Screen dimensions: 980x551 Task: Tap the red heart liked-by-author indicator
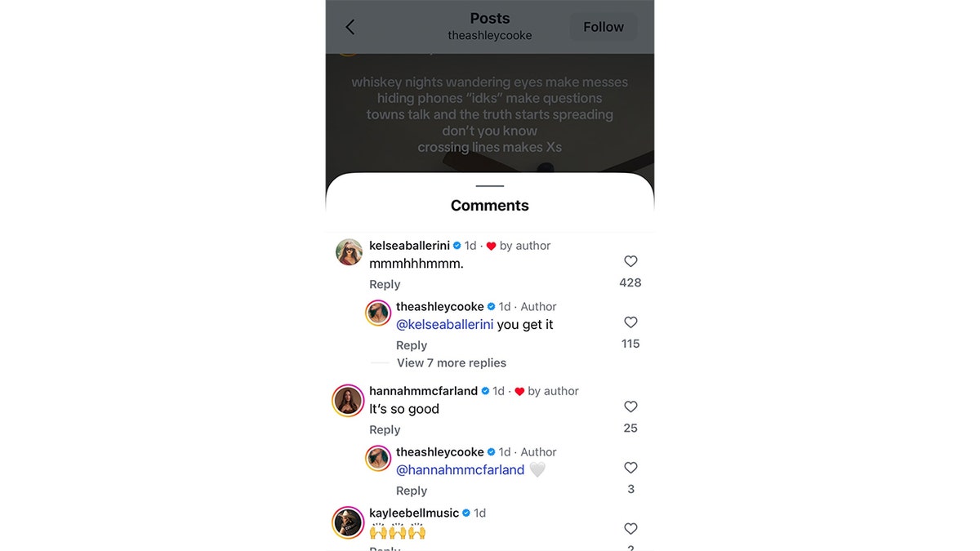click(489, 245)
